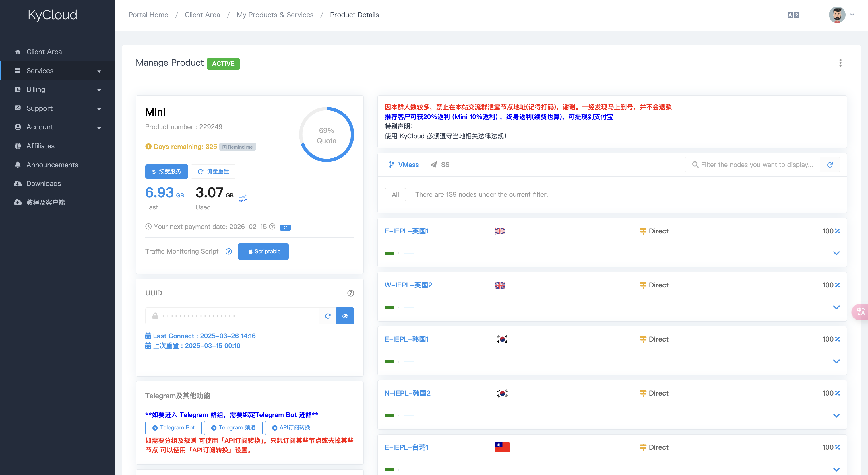868x475 pixels.
Task: Expand the Billing sidebar menu
Action: pos(57,89)
